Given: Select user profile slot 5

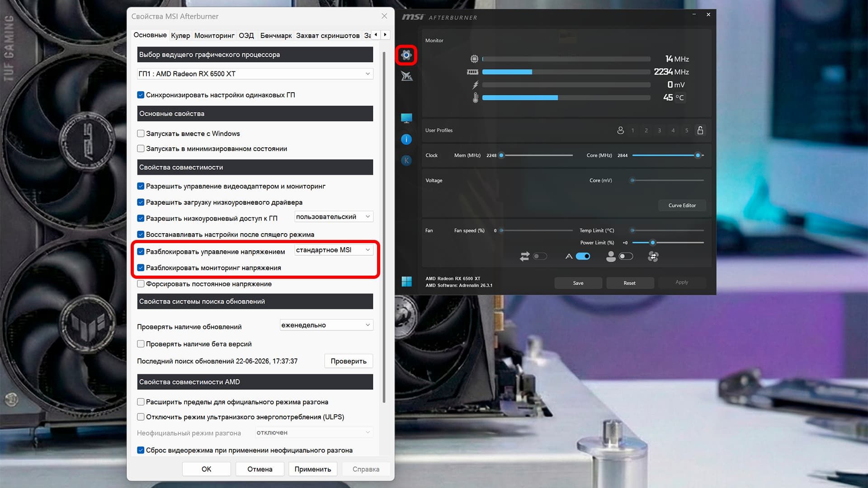Looking at the screenshot, I should (686, 131).
